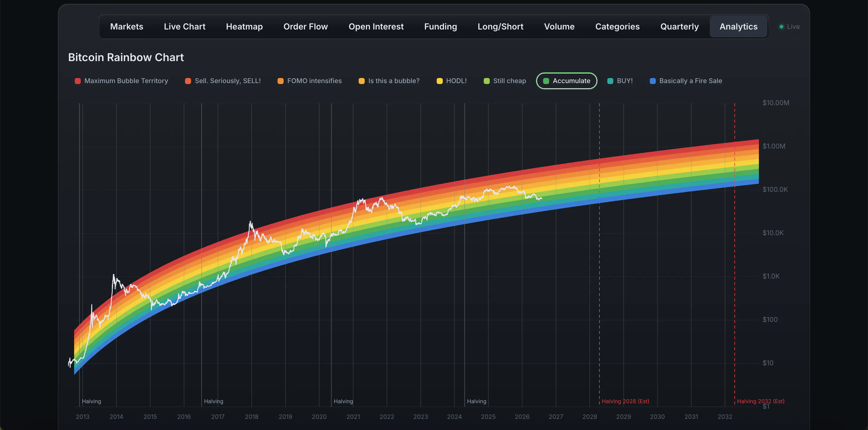The height and width of the screenshot is (430, 868).
Task: Toggle the Still cheap legend band
Action: point(505,81)
